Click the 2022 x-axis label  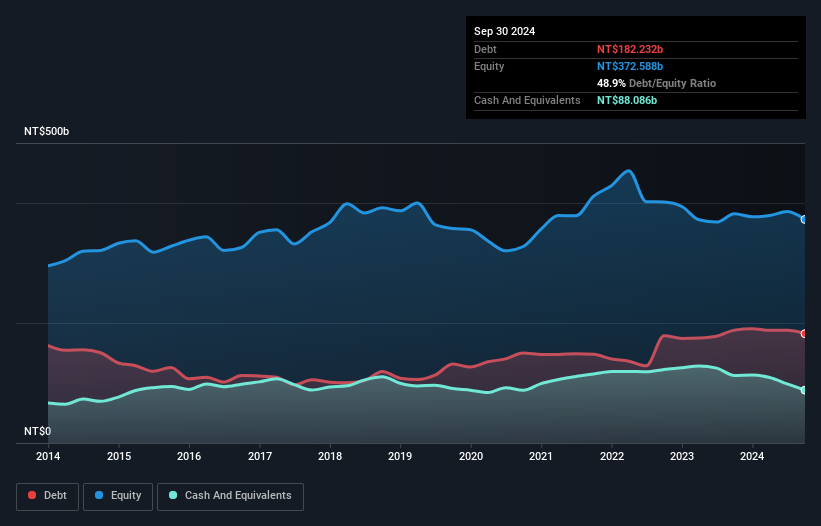click(x=612, y=456)
